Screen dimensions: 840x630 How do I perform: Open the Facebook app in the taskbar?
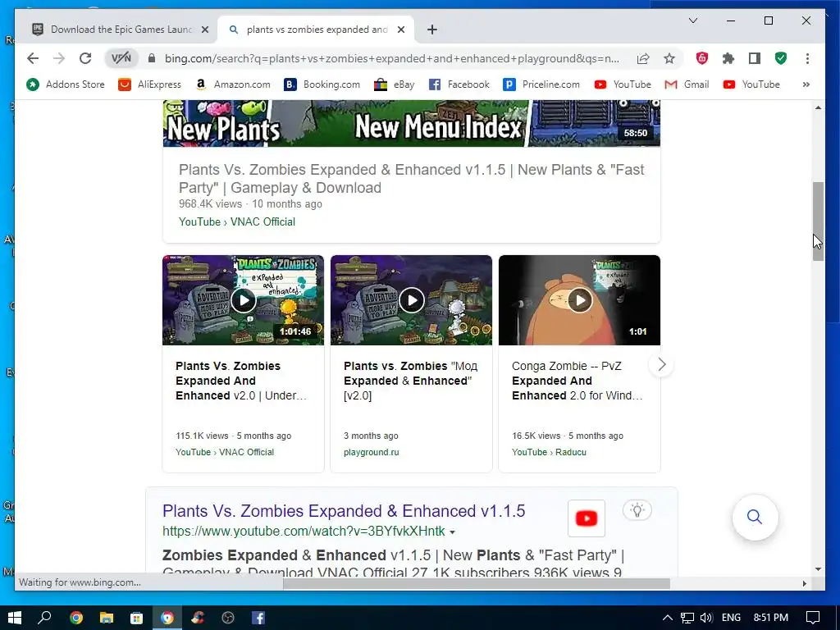pos(258,618)
